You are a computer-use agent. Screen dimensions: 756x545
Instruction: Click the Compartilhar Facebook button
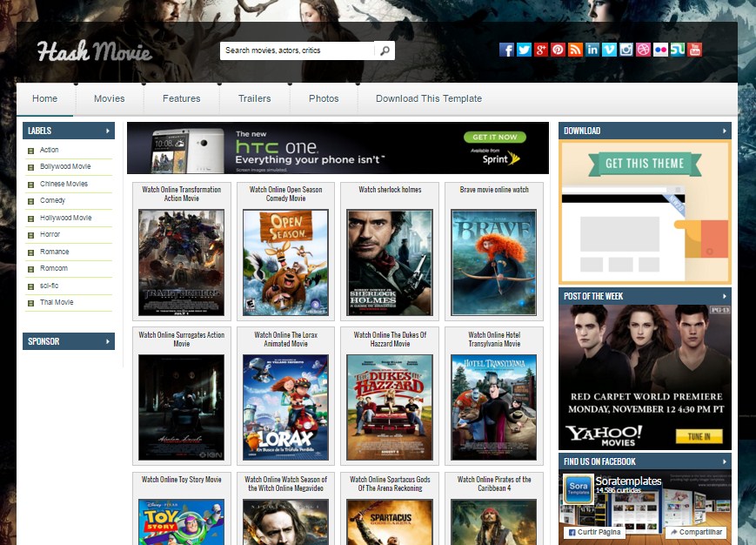point(696,532)
